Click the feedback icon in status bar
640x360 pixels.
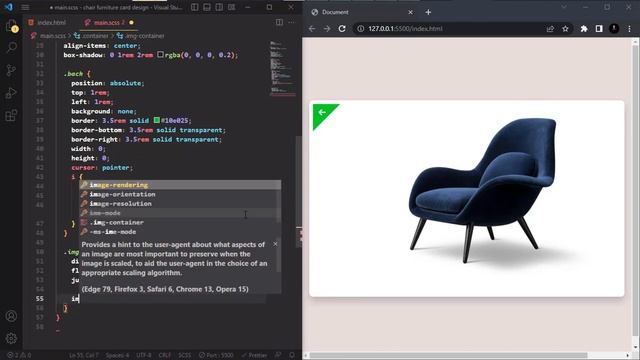point(278,355)
